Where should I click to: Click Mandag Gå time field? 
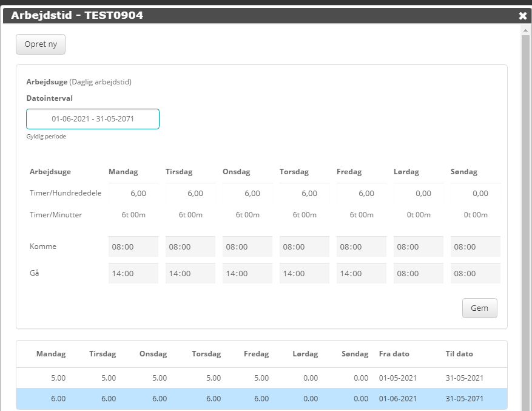[x=133, y=273]
